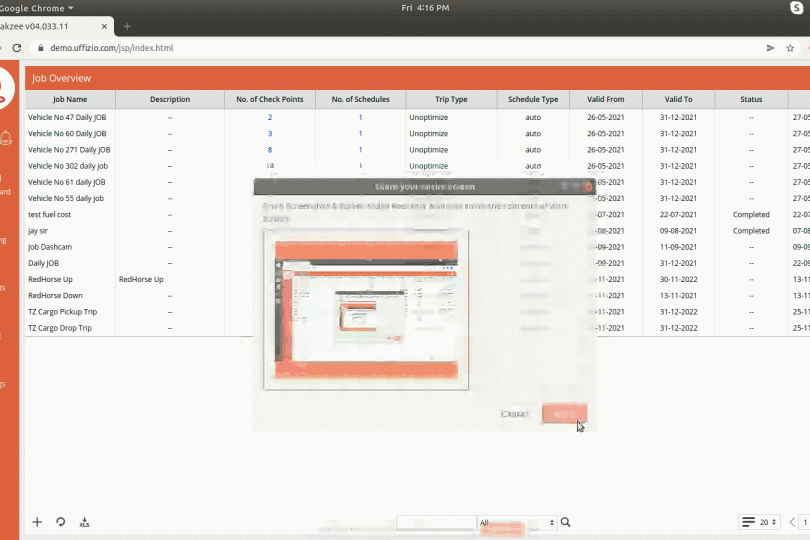Click the search text input field
Screen dimensions: 810x540
tap(436, 522)
